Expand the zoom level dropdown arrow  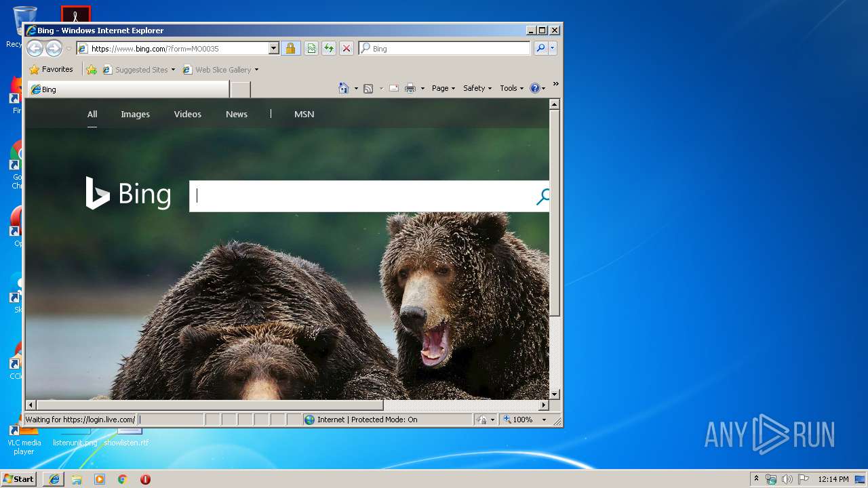[544, 420]
